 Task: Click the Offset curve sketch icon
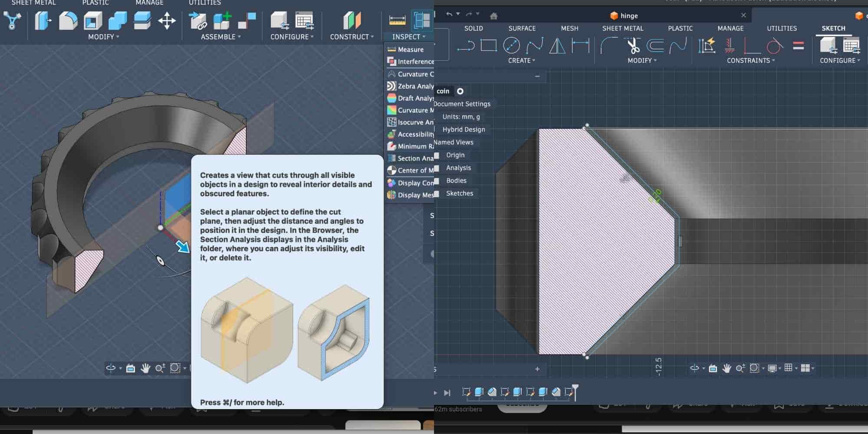655,45
